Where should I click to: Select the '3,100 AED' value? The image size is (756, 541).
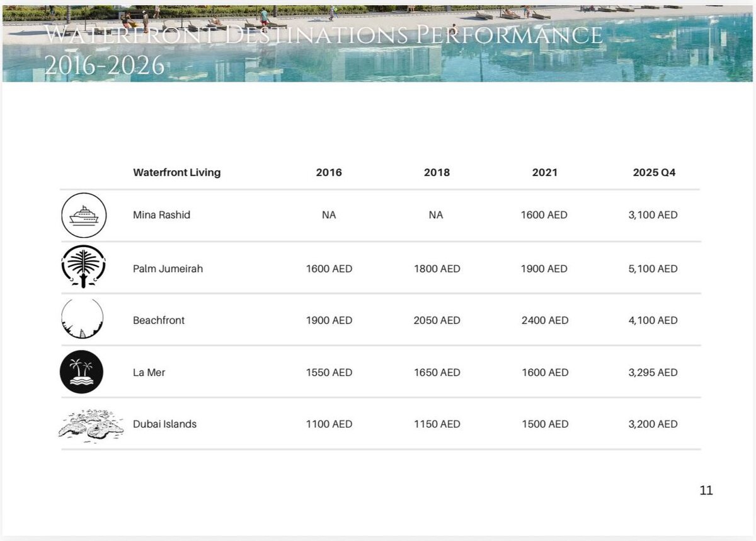point(653,215)
